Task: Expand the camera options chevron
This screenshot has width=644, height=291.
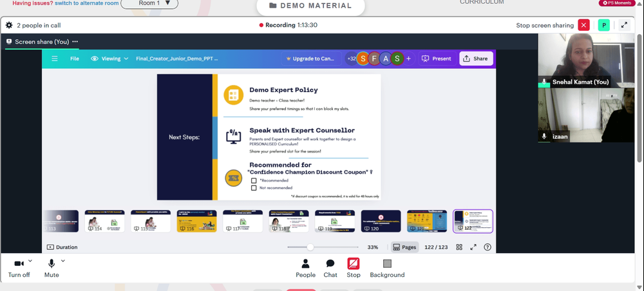Action: point(30,261)
